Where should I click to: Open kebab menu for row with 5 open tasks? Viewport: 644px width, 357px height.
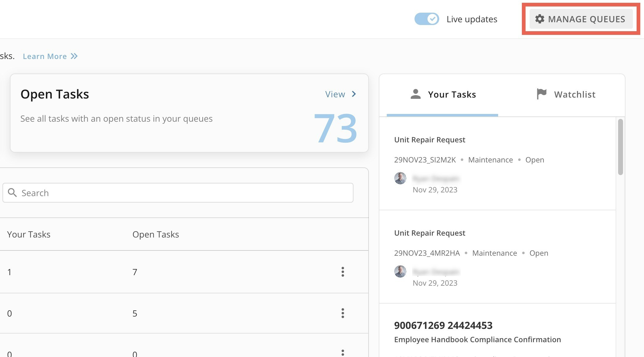coord(342,313)
